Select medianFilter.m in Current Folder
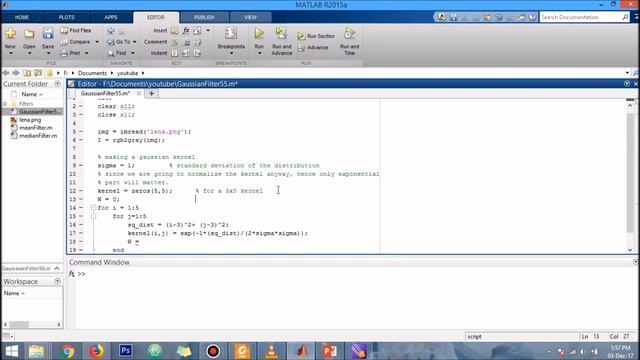Viewport: 640px width, 360px height. [38, 136]
